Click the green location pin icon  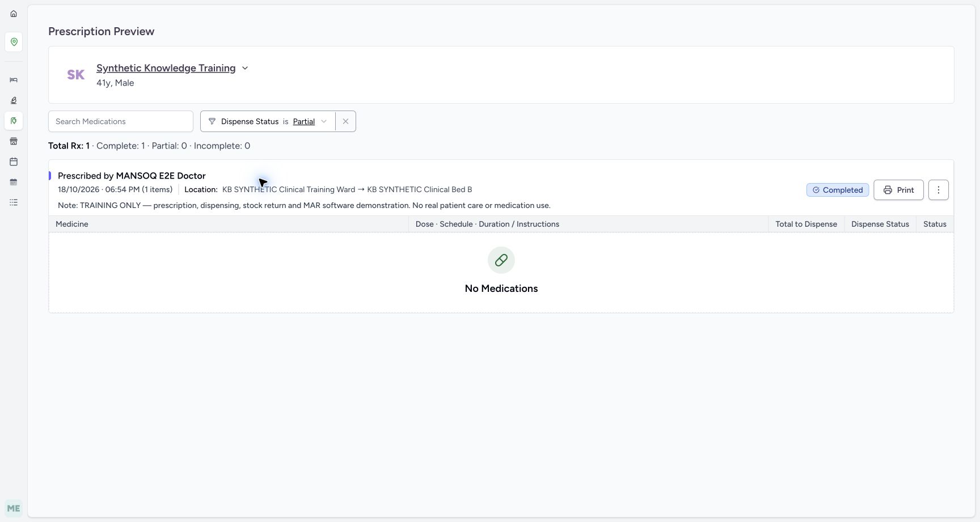click(x=14, y=42)
